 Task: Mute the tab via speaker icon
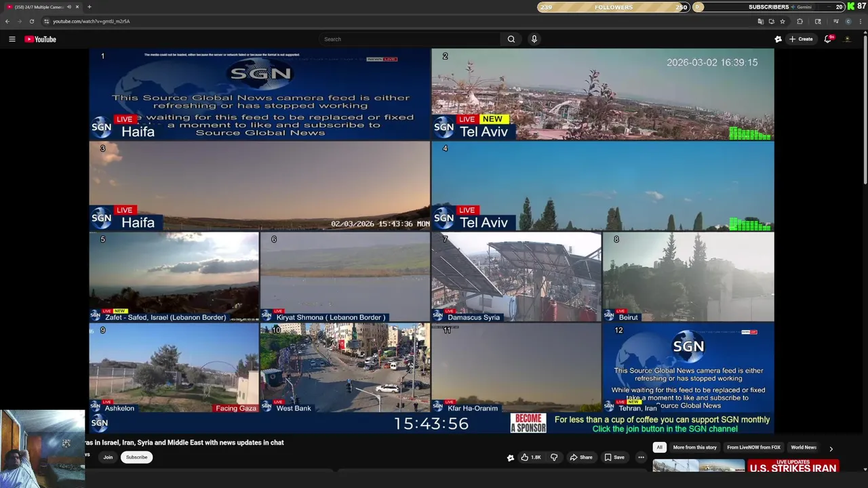tap(68, 7)
